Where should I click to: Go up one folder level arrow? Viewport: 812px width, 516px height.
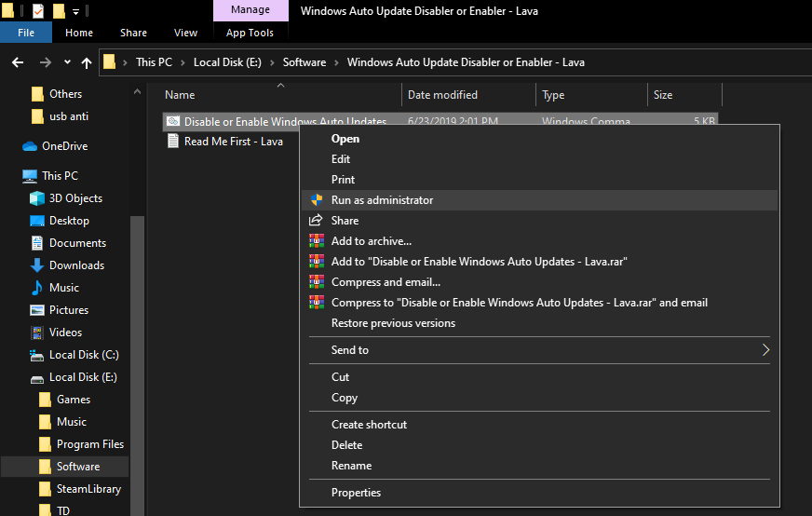[87, 62]
